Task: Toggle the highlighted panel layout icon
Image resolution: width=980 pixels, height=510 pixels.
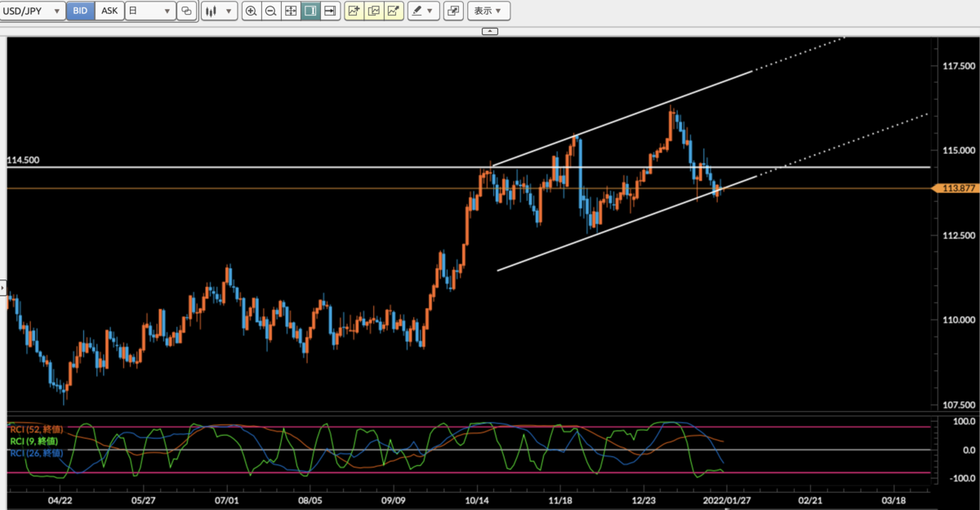Action: tap(309, 11)
